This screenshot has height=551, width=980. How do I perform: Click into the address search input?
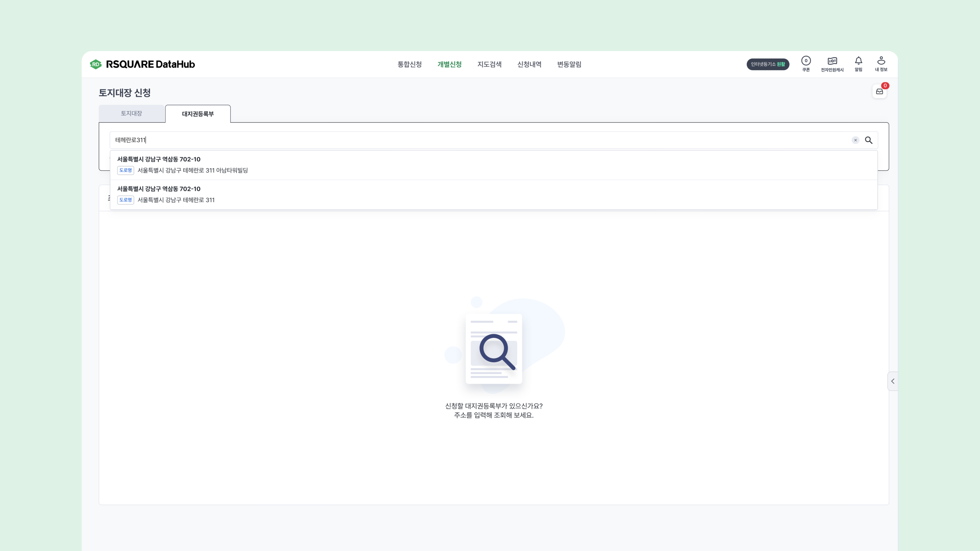pyautogui.click(x=457, y=140)
